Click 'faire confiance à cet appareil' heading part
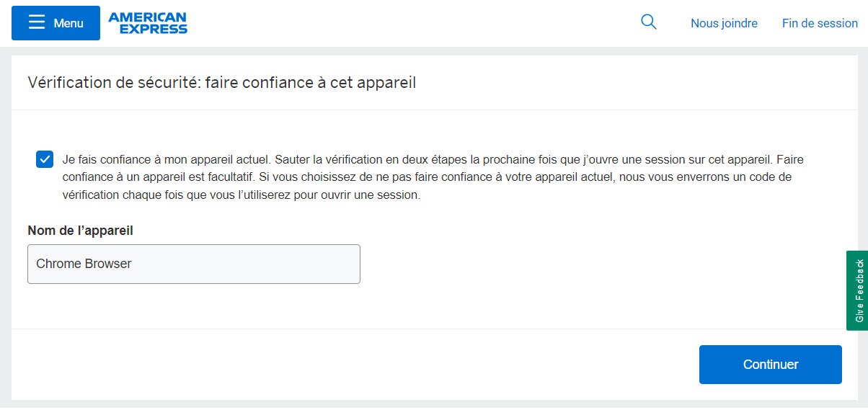 click(310, 83)
